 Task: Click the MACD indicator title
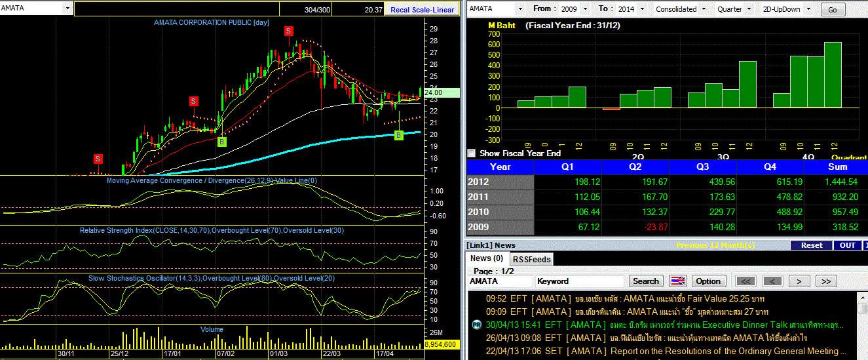(212, 180)
